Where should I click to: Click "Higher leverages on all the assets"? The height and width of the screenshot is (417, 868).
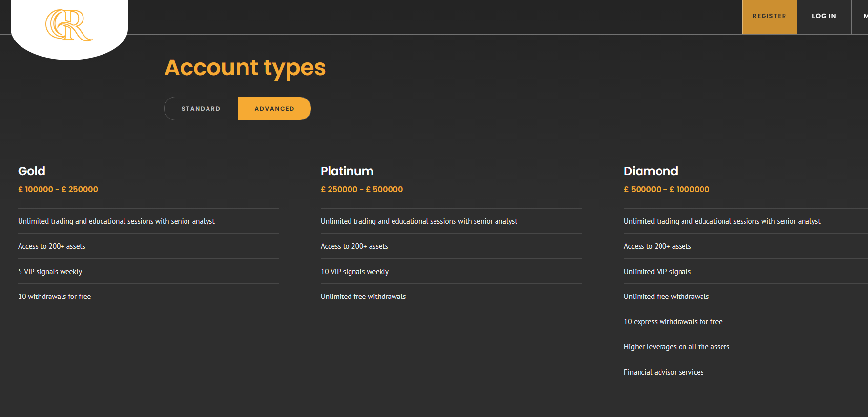coord(677,347)
